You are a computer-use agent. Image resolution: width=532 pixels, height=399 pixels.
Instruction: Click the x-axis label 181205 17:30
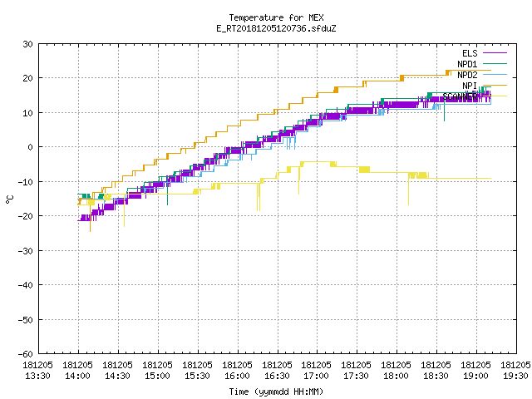point(357,370)
